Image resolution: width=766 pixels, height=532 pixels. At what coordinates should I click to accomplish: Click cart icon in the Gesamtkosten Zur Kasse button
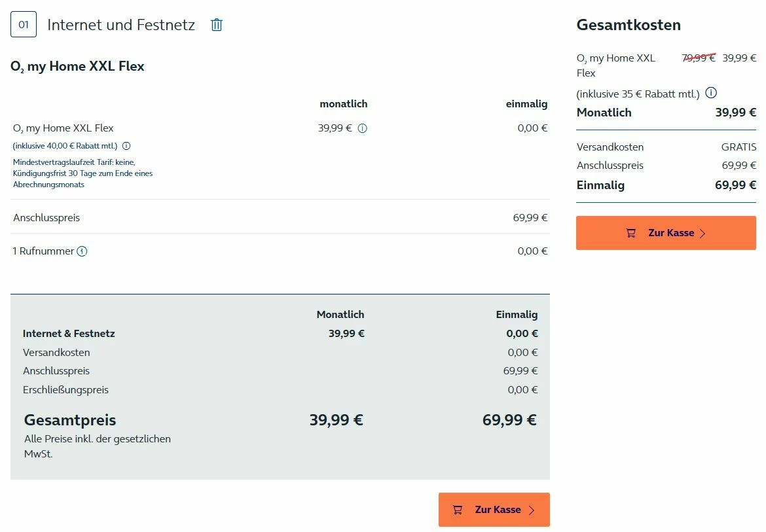631,233
